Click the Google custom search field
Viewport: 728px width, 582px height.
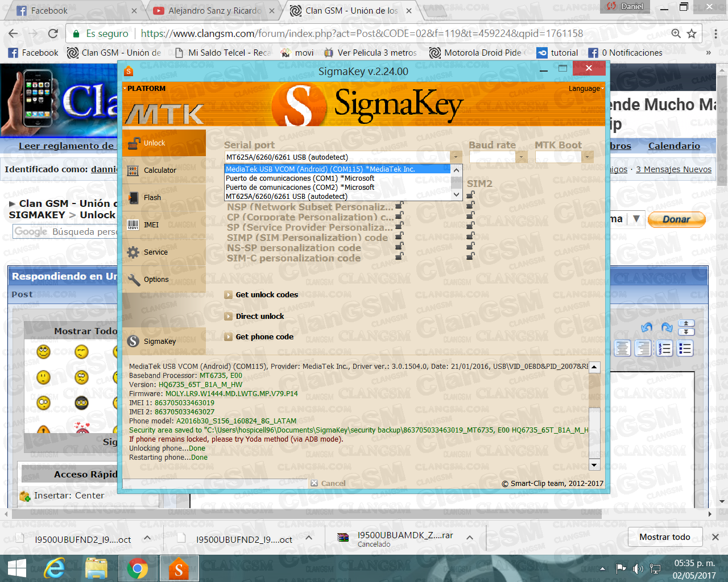pyautogui.click(x=66, y=232)
